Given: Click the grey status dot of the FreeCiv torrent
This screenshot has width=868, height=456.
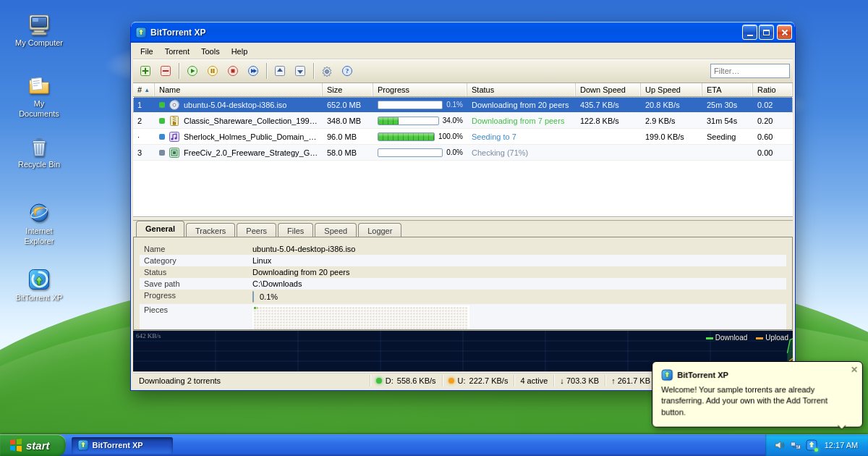Looking at the screenshot, I should pyautogui.click(x=162, y=153).
